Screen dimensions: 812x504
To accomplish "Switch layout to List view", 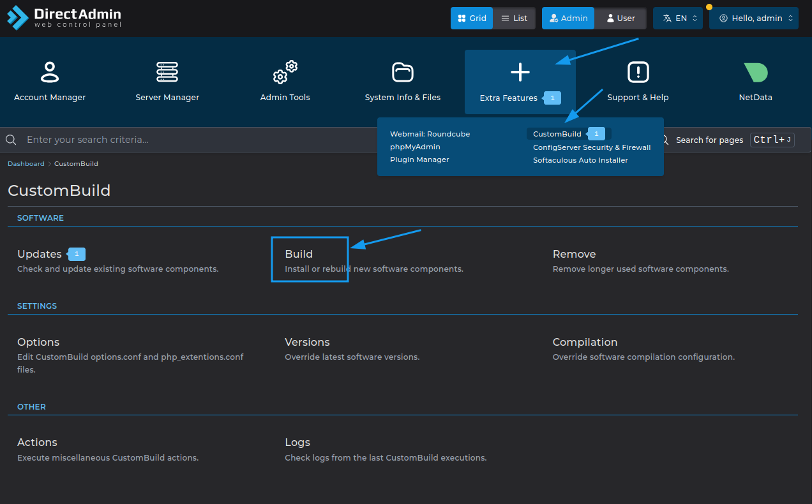I will [515, 19].
